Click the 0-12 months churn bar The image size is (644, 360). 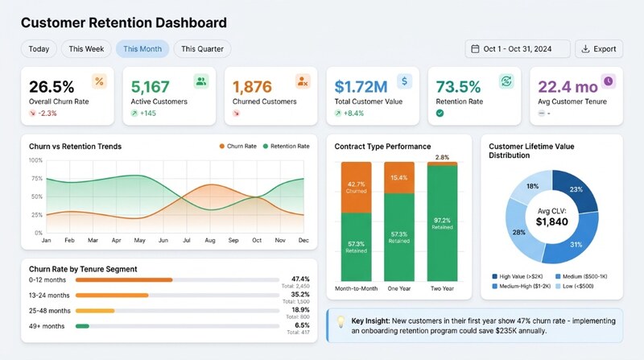[x=124, y=279]
